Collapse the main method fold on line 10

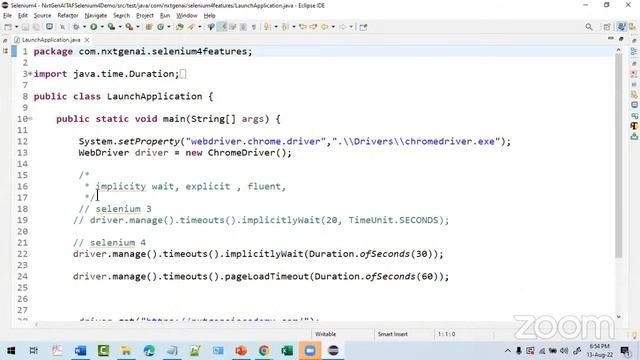[30, 119]
